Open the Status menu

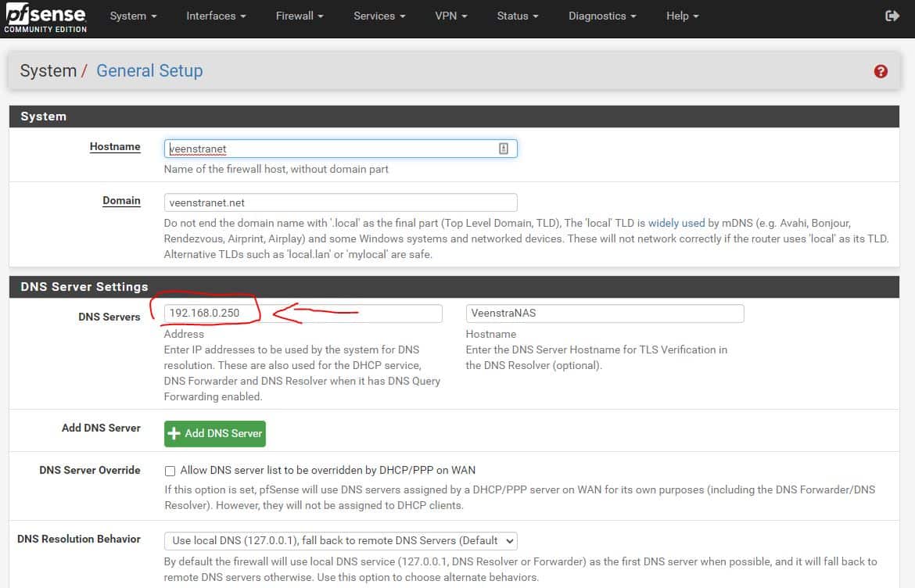(518, 16)
